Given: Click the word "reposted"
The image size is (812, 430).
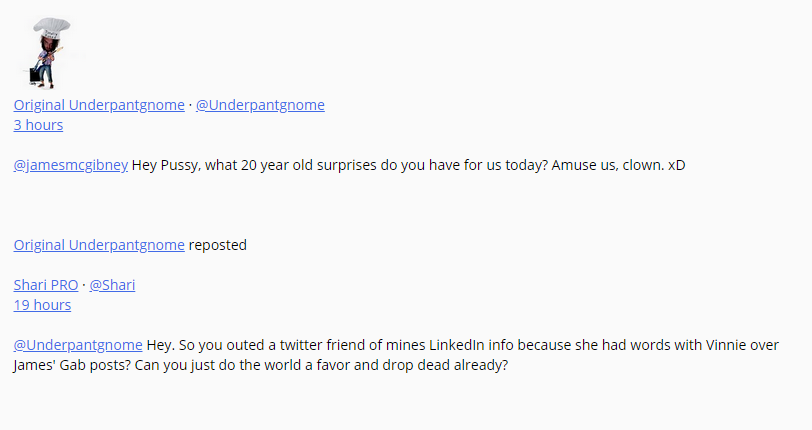Looking at the screenshot, I should click(218, 245).
